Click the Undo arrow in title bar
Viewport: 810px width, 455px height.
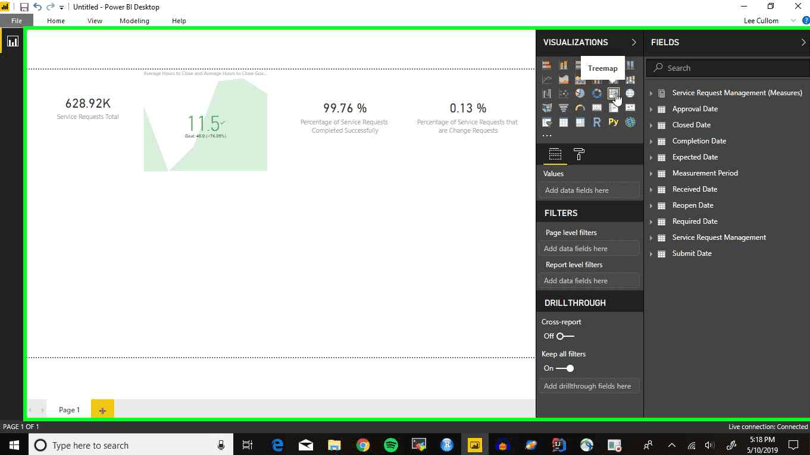(37, 7)
